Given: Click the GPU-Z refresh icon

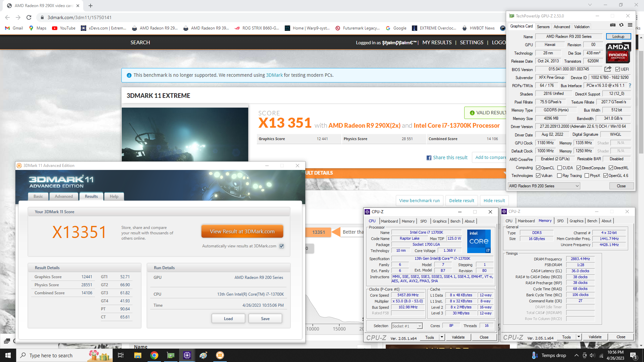Looking at the screenshot, I should [x=621, y=25].
